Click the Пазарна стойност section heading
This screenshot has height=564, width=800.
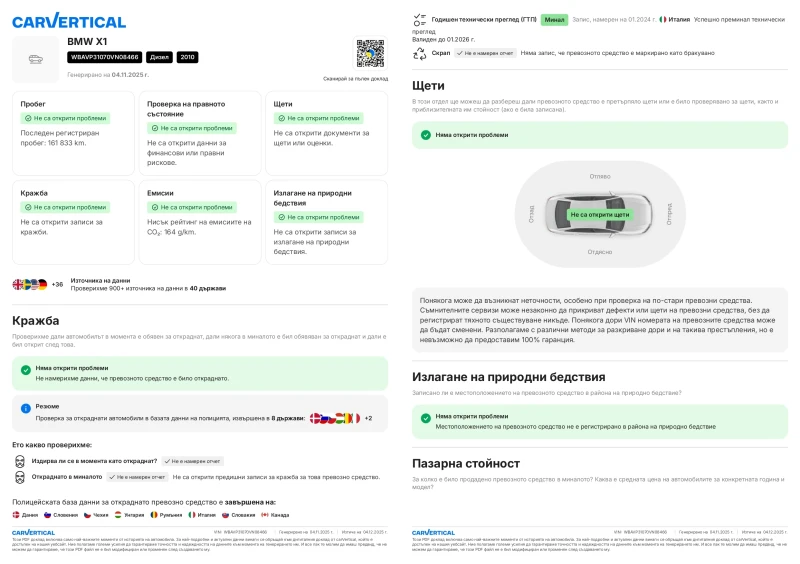466,464
